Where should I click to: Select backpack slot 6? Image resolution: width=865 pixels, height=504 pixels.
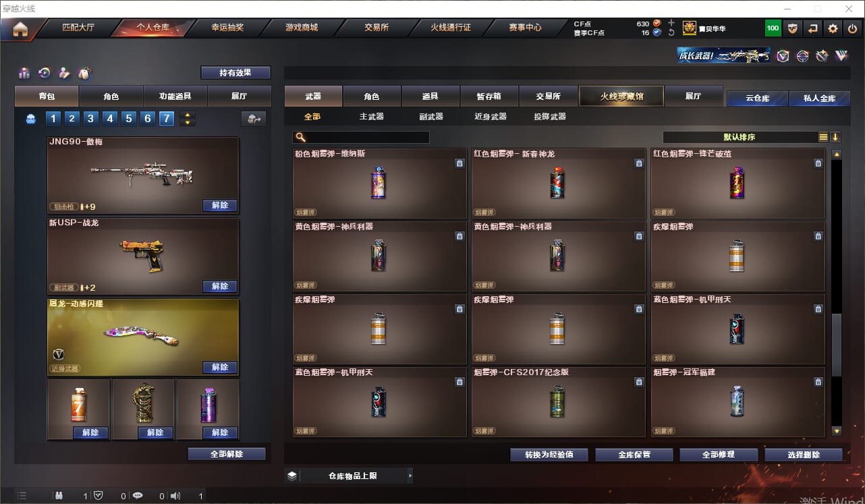click(x=148, y=119)
